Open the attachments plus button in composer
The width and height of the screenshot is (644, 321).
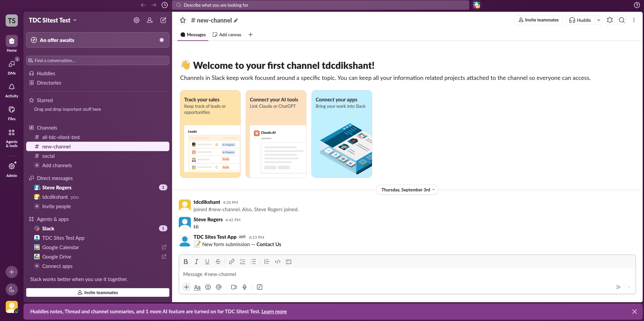pyautogui.click(x=186, y=287)
